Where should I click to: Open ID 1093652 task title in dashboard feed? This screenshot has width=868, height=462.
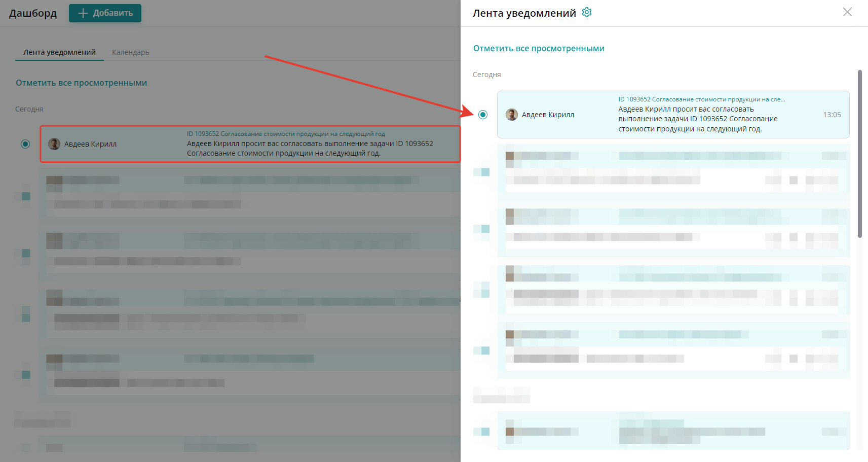click(x=286, y=134)
